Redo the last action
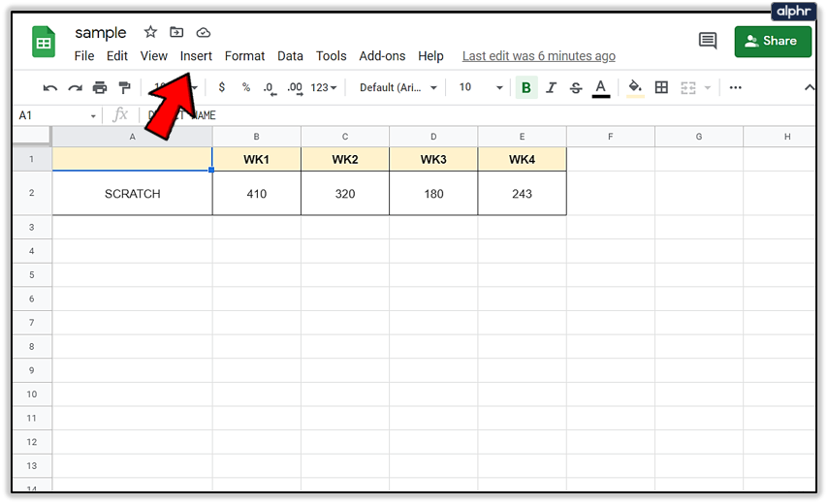828x504 pixels. coord(75,87)
